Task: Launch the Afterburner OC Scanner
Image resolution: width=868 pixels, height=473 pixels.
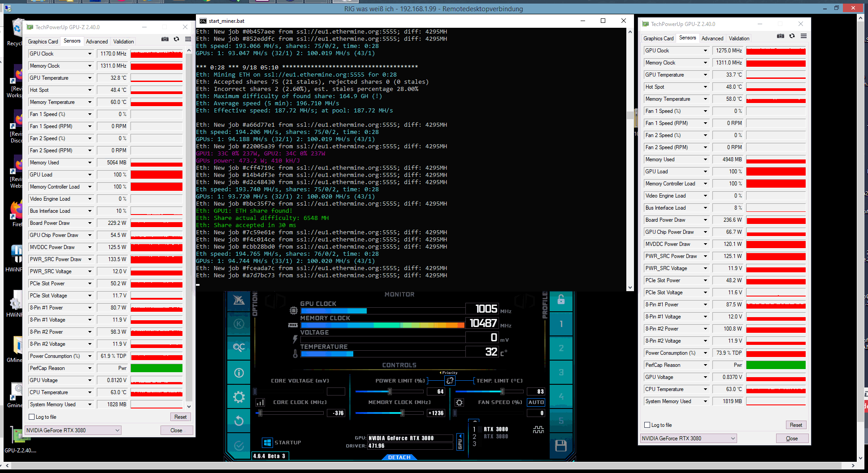Action: tap(239, 348)
